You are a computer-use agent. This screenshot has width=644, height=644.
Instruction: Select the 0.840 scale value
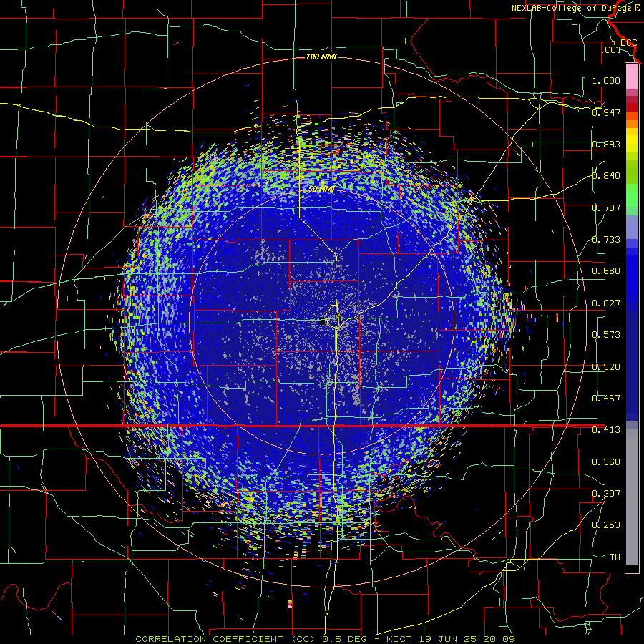coord(606,176)
